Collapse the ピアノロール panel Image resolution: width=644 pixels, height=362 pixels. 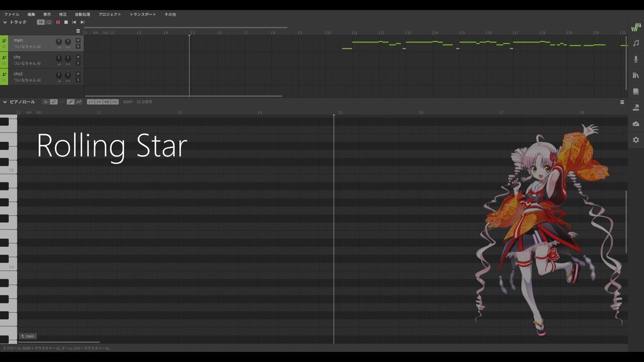pos(5,102)
